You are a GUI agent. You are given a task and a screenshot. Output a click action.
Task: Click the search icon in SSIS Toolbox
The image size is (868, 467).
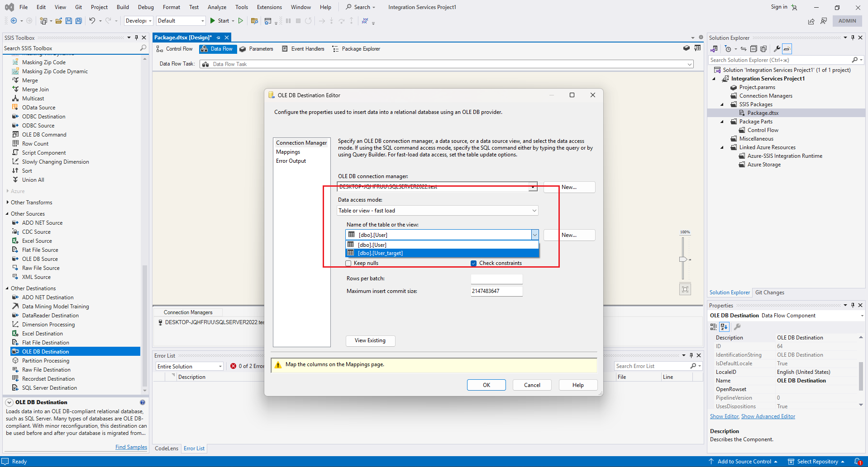(x=143, y=48)
